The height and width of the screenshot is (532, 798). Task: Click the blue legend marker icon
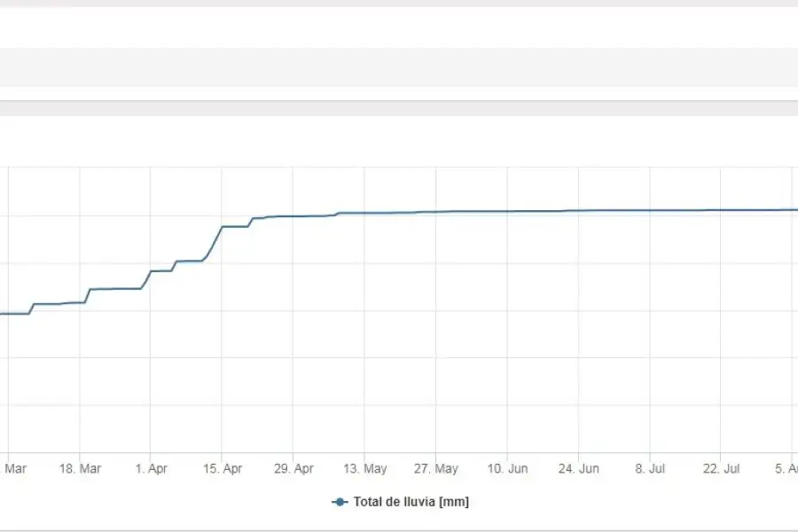[340, 502]
